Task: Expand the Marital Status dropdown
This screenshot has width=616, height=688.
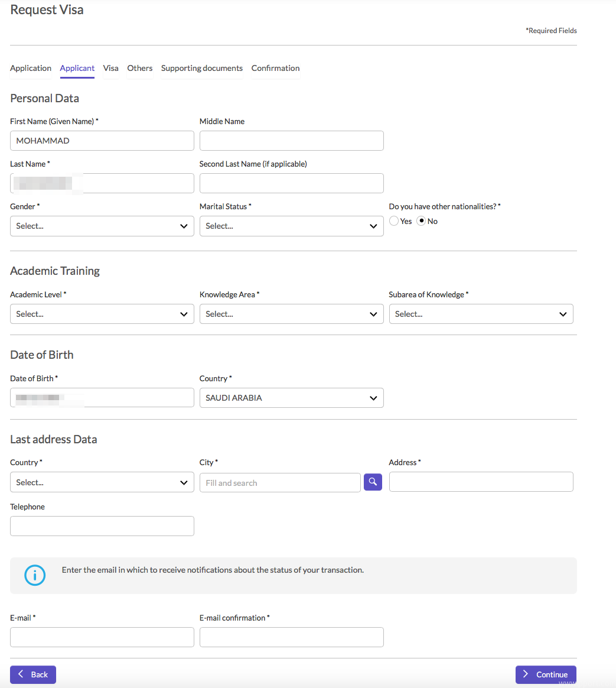Action: [x=291, y=226]
